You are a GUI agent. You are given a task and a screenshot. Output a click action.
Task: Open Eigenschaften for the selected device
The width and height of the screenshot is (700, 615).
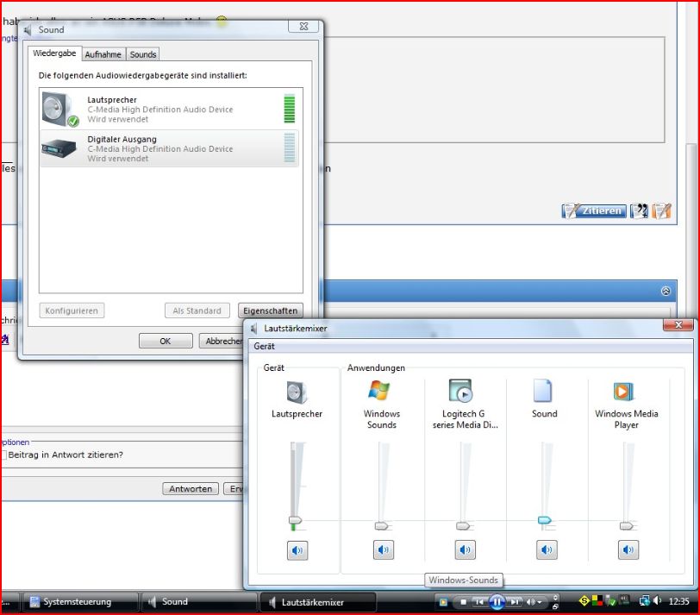[270, 311]
